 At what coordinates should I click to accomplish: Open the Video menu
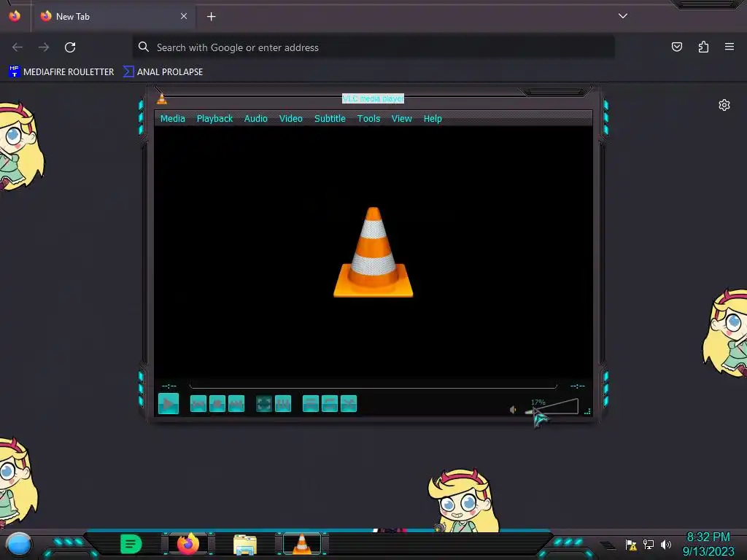pyautogui.click(x=290, y=119)
